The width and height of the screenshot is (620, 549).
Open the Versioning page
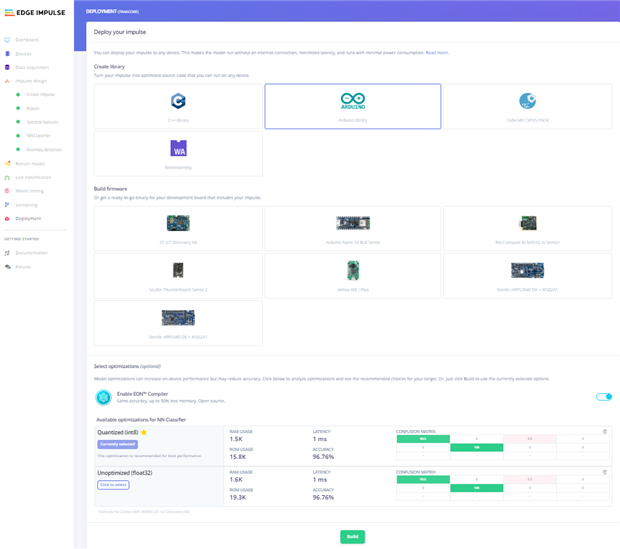click(x=26, y=205)
